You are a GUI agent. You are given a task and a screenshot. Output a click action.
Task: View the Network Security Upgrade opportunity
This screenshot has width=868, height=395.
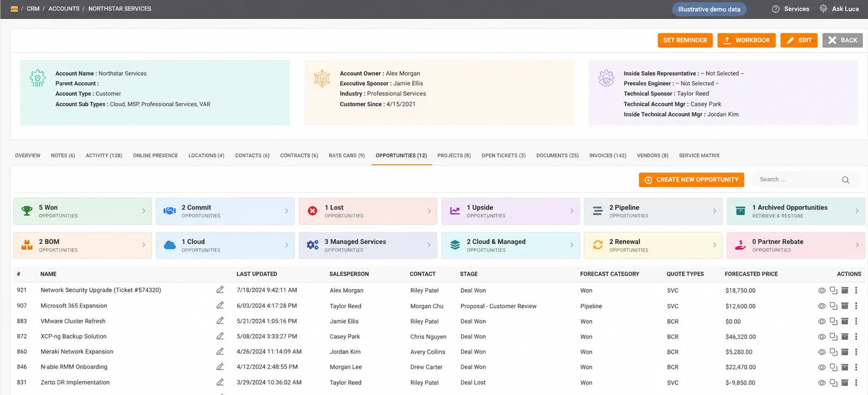point(822,290)
